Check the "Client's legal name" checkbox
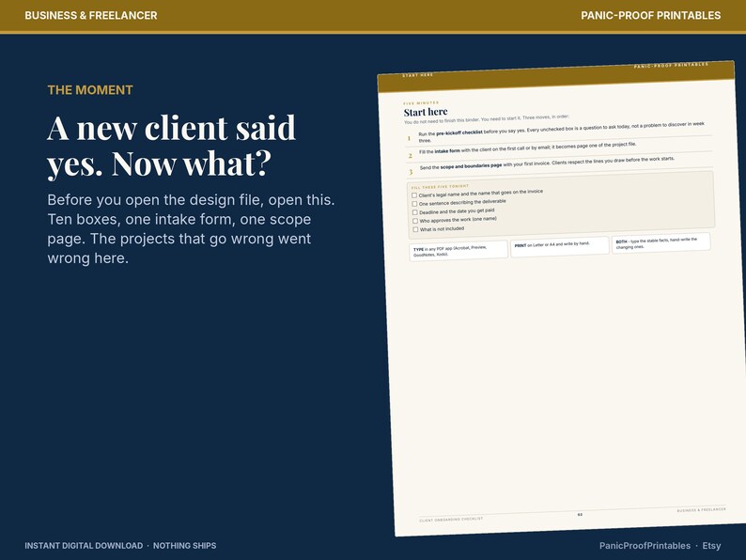746x560 pixels. click(414, 195)
